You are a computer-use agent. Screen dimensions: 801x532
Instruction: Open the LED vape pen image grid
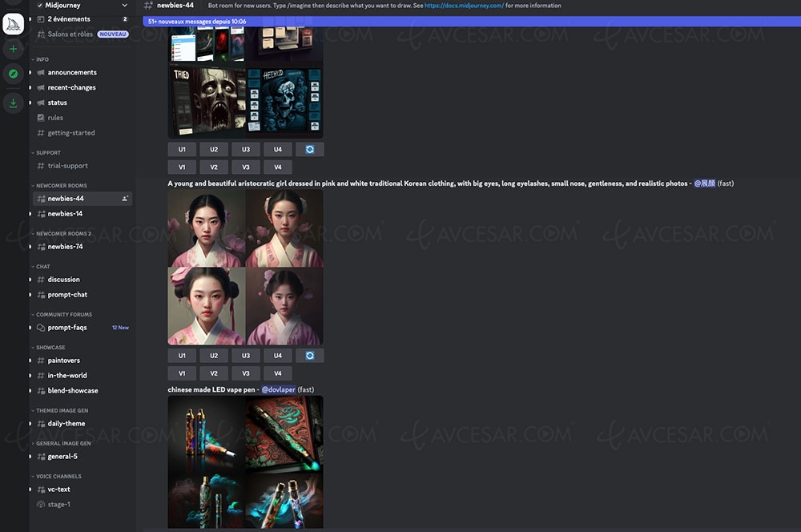pyautogui.click(x=245, y=461)
